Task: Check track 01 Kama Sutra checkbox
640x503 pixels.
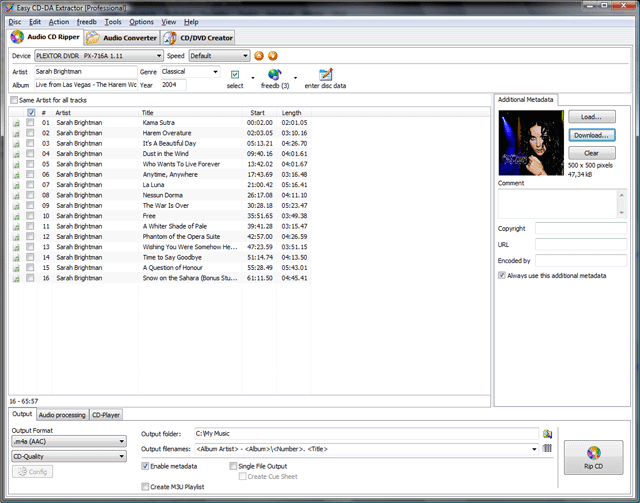Action: (x=30, y=122)
